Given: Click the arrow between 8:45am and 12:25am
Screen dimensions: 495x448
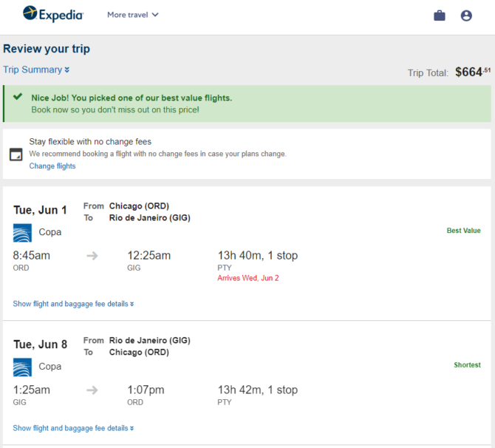Looking at the screenshot, I should point(92,255).
